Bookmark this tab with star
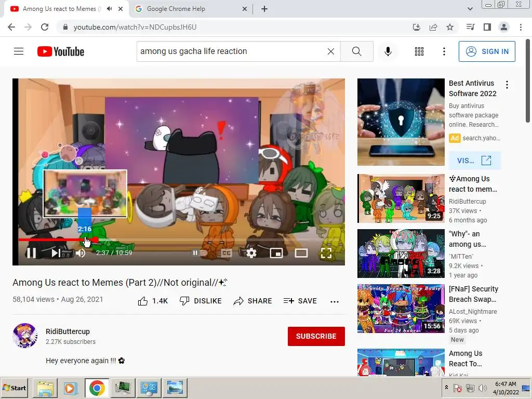Image resolution: width=532 pixels, height=399 pixels. [450, 27]
